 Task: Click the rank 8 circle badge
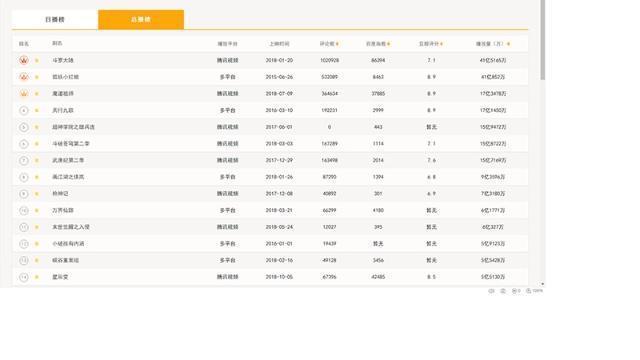[x=24, y=177]
